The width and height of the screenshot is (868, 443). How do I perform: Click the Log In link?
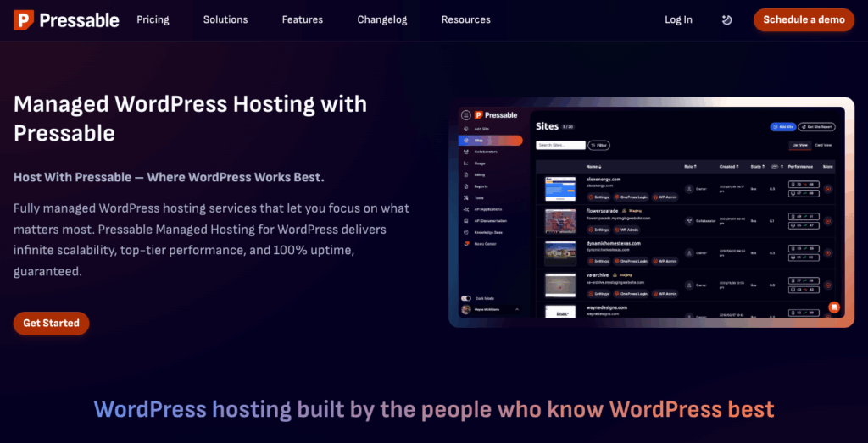678,20
